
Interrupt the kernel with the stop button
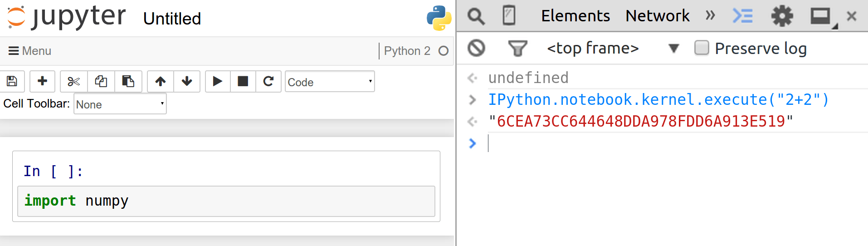[243, 82]
